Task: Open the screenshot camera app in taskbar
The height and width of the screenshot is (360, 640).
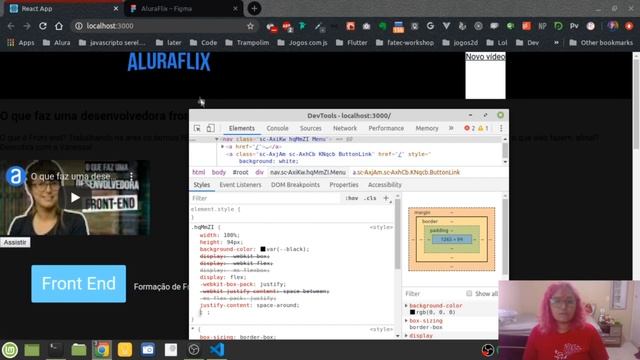Action: pyautogui.click(x=148, y=350)
